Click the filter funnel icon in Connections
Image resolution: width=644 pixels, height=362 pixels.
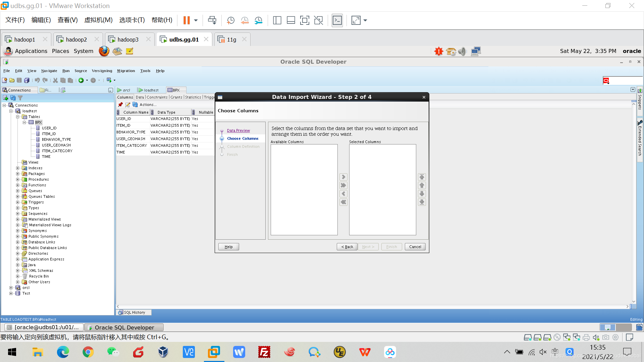pos(20,98)
